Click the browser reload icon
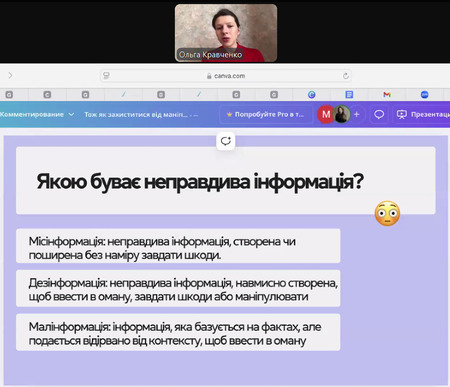 click(346, 76)
